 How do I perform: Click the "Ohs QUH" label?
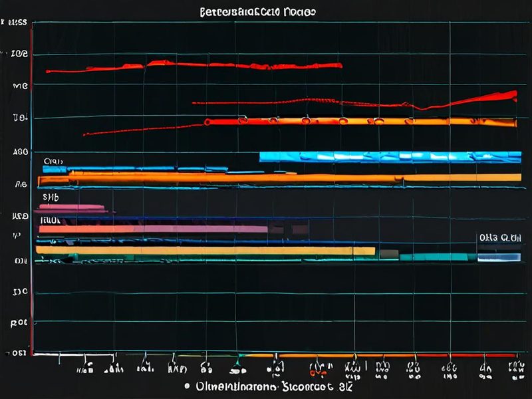500,238
